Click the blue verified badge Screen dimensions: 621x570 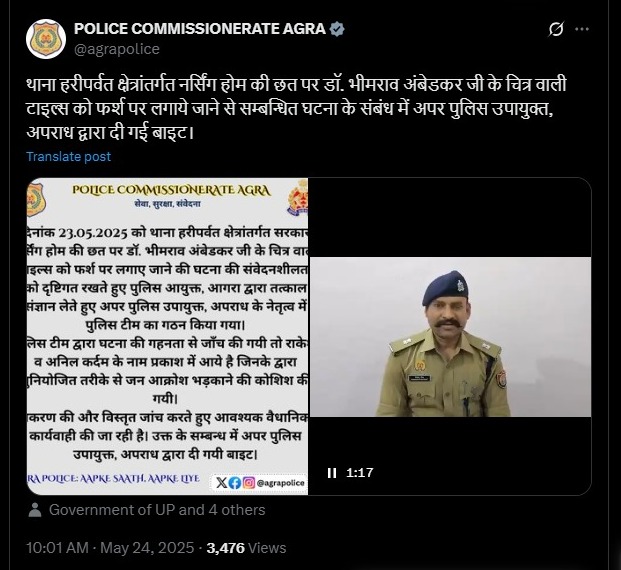337,29
